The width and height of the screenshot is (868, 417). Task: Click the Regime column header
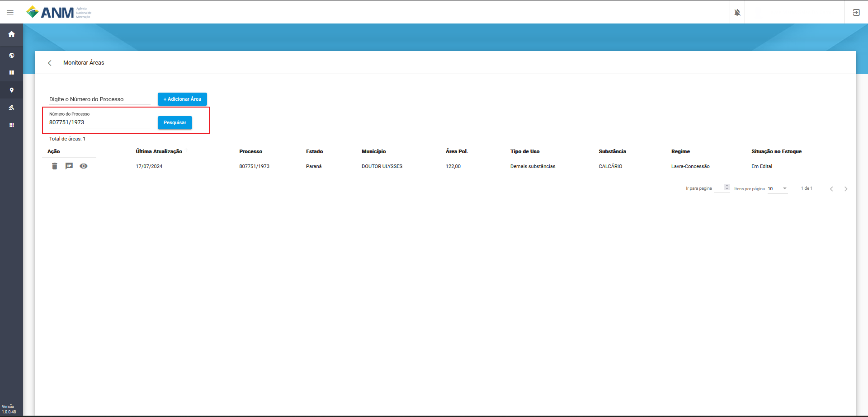tap(681, 151)
